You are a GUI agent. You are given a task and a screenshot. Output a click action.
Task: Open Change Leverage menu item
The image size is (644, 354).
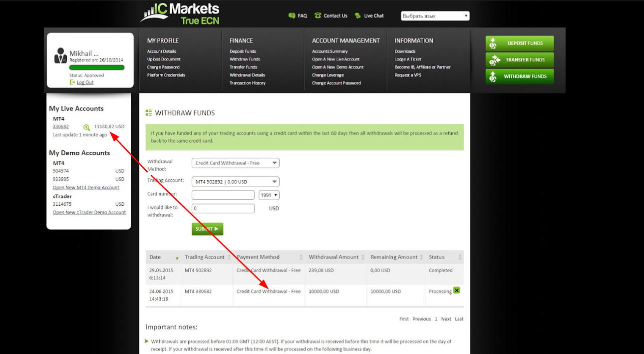(328, 75)
